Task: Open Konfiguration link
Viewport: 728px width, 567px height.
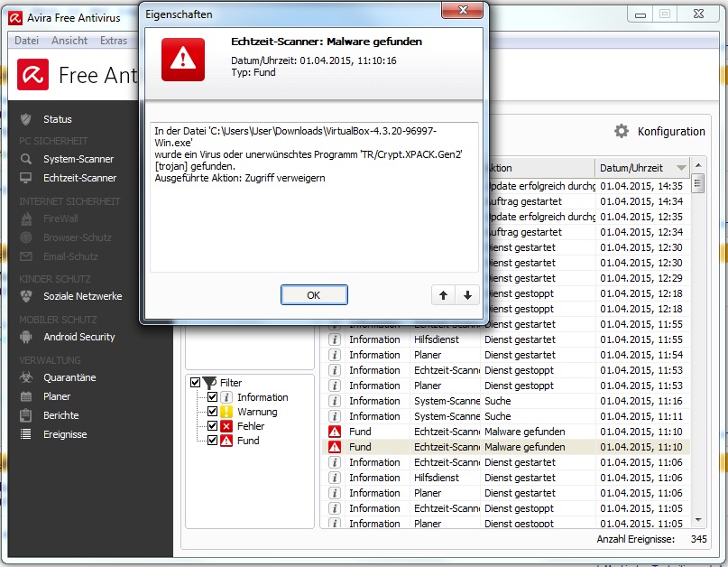Action: coord(671,132)
